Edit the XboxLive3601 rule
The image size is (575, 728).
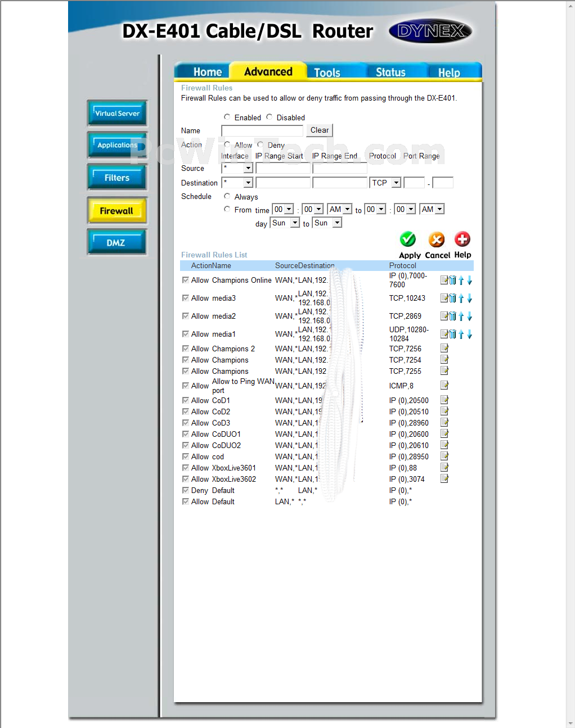444,467
